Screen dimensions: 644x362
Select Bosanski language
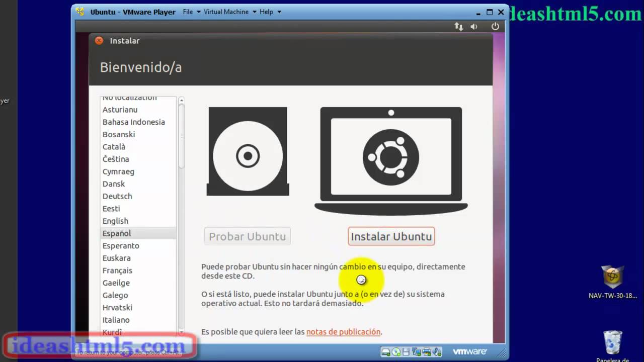pyautogui.click(x=138, y=134)
